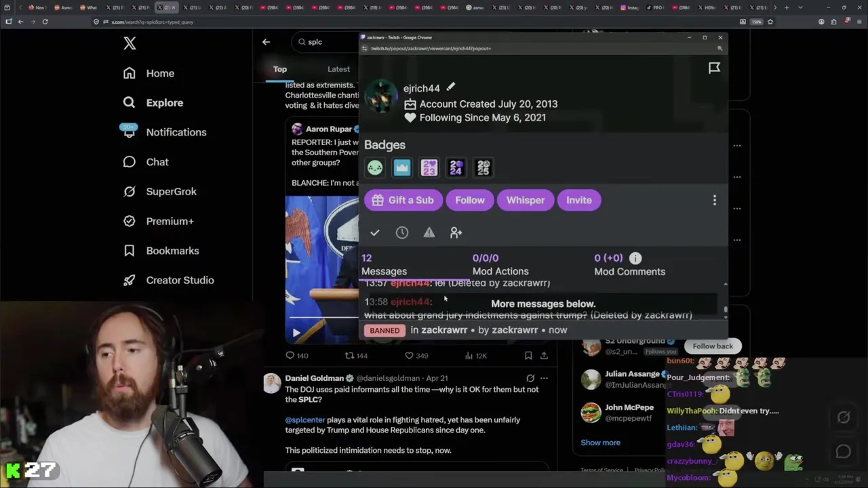The image size is (868, 488).
Task: Open three-dot menu on Daniel Goldman tweet
Action: click(544, 378)
